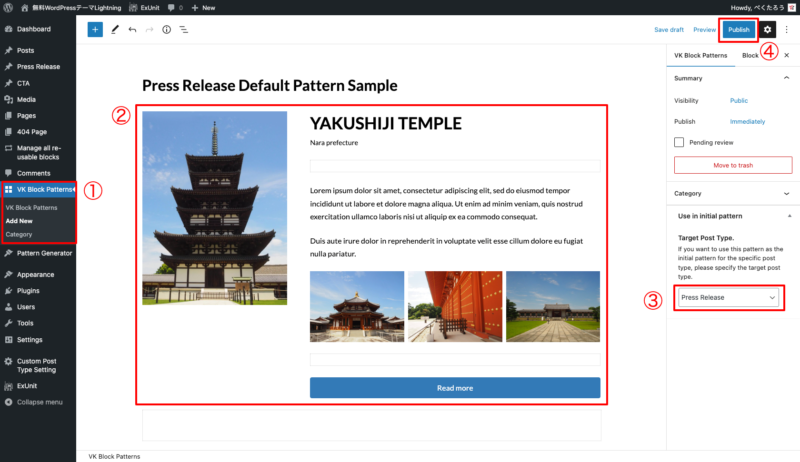This screenshot has width=800, height=462.
Task: Switch to the Block tab
Action: click(750, 55)
